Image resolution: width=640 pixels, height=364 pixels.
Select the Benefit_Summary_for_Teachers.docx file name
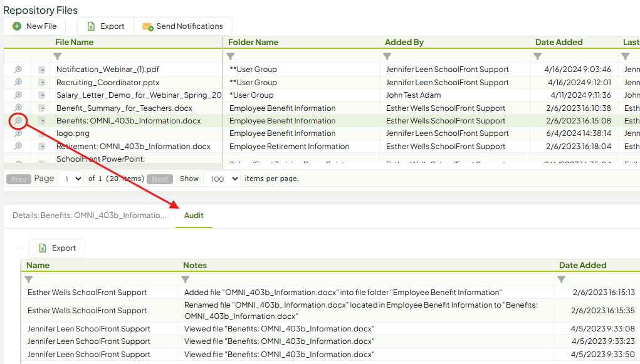tap(124, 108)
